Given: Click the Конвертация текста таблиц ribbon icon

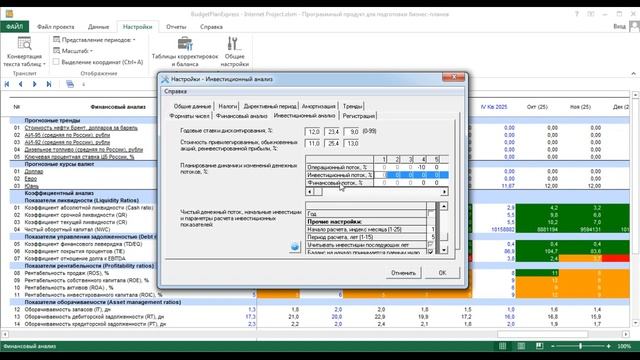Looking at the screenshot, I should click(x=24, y=43).
